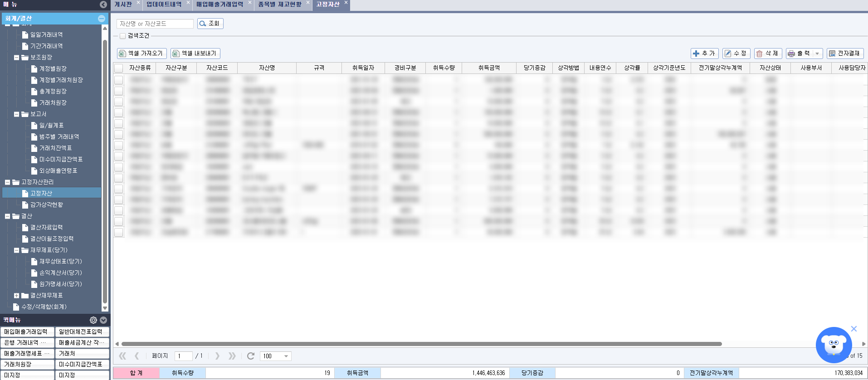Collapse the 재무제표(당기) folder
Viewport: 868px width, 380px height.
[16, 250]
